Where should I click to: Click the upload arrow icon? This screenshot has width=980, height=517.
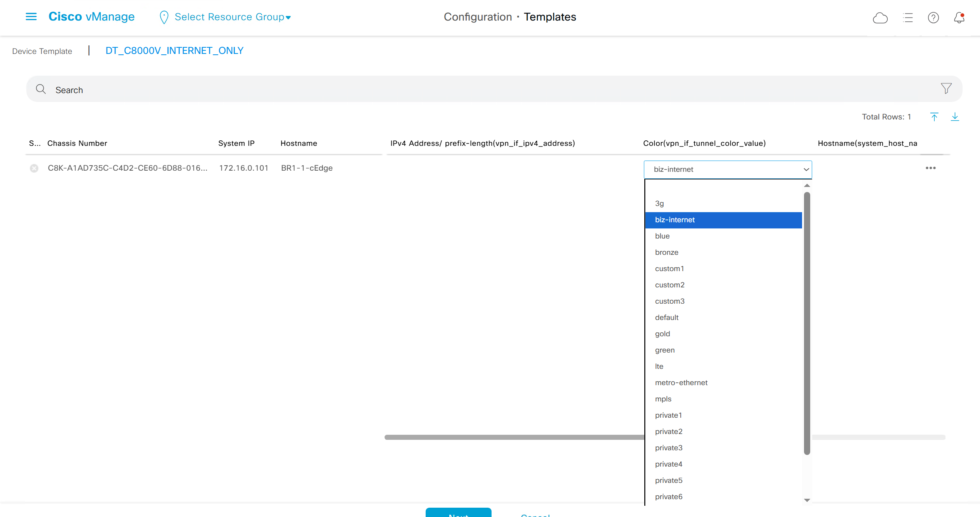point(934,117)
